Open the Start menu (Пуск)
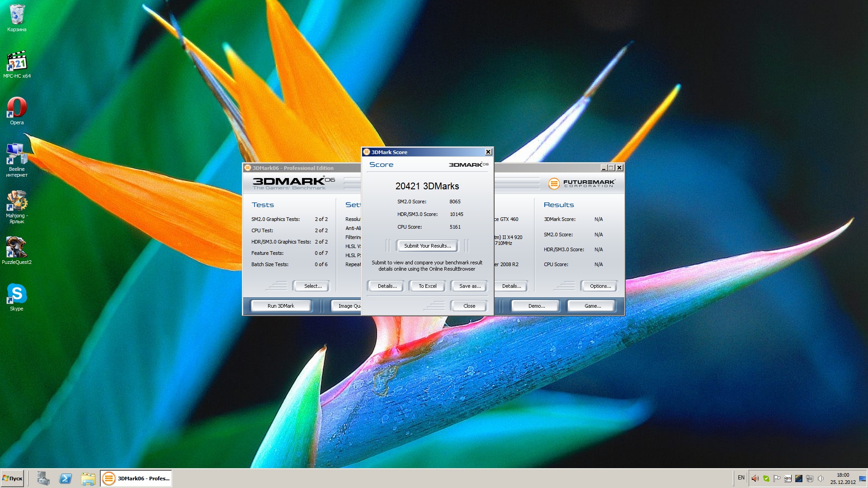This screenshot has height=488, width=868. point(13,479)
